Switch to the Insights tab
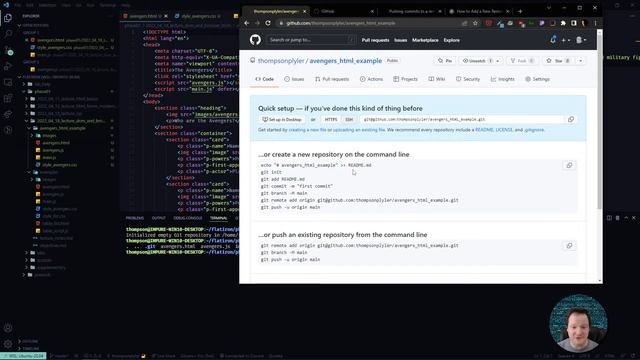 point(502,79)
